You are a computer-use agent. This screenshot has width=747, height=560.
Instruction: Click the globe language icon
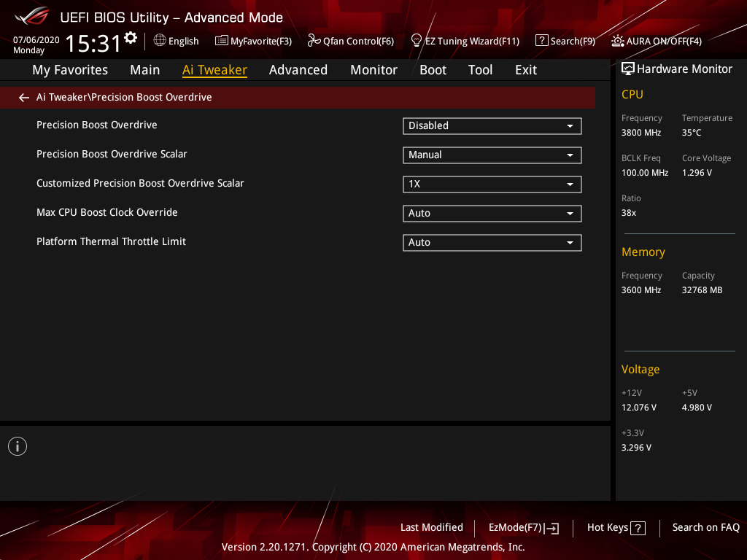tap(160, 41)
